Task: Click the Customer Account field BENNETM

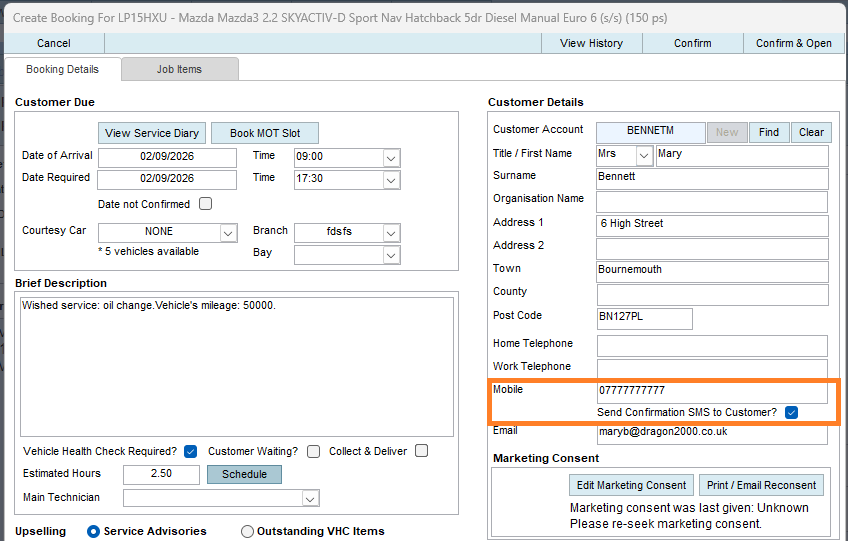Action: [651, 132]
